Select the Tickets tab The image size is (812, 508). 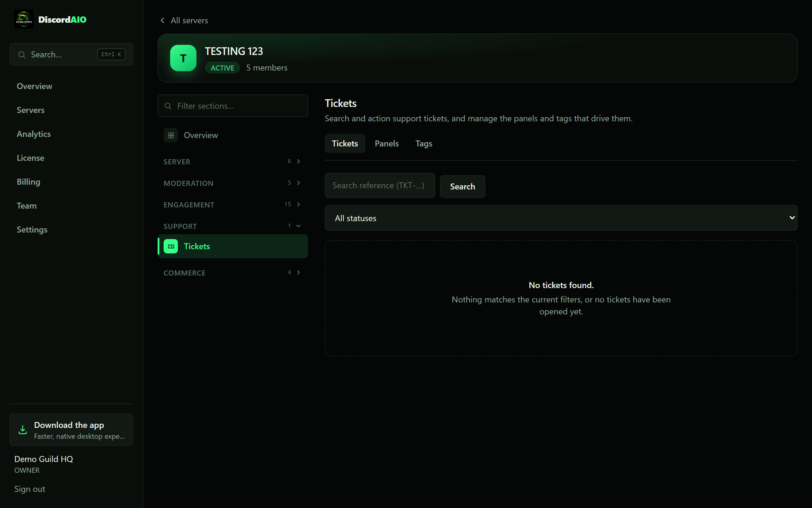tap(345, 143)
